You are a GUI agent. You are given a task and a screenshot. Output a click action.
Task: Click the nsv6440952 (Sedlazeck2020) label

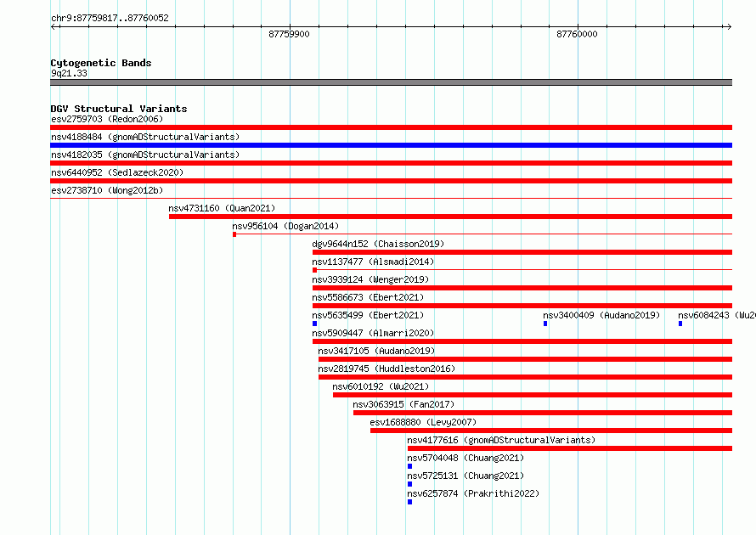click(117, 172)
